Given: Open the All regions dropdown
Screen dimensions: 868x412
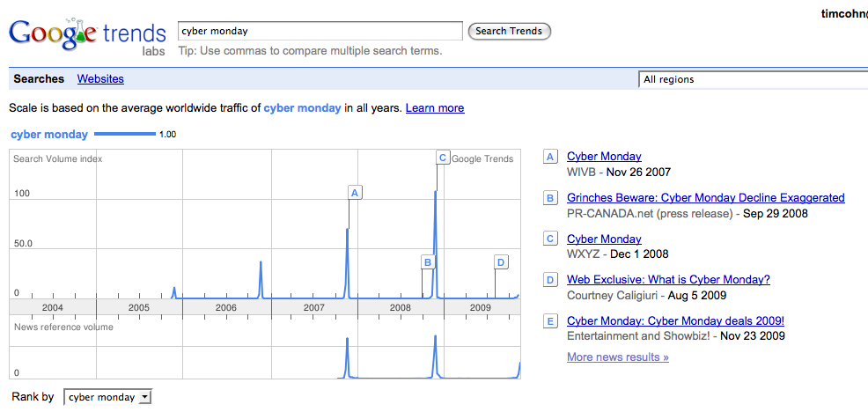Looking at the screenshot, I should [753, 79].
